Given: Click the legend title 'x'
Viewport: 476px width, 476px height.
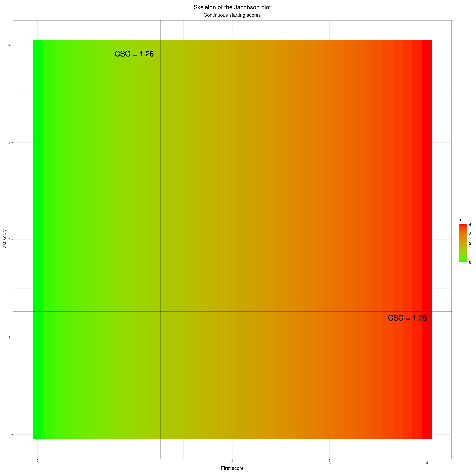Looking at the screenshot, I should point(460,220).
